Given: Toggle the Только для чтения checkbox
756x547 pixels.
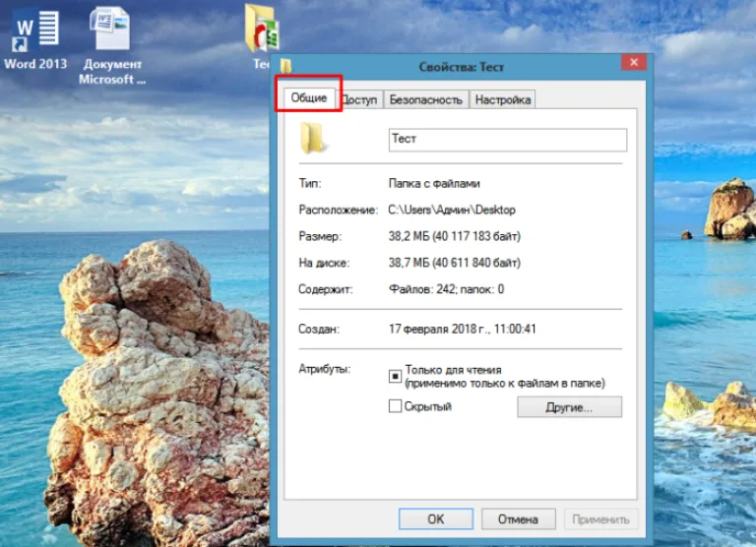Looking at the screenshot, I should (x=395, y=376).
